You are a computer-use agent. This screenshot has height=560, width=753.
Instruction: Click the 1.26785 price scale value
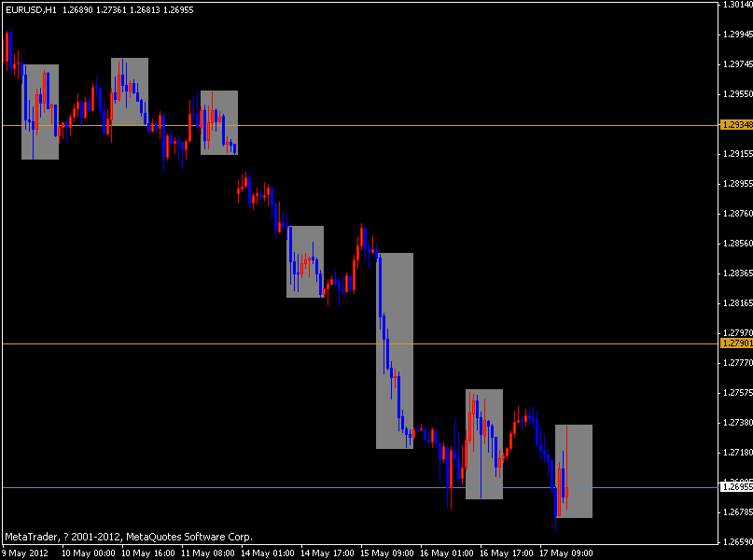[738, 512]
